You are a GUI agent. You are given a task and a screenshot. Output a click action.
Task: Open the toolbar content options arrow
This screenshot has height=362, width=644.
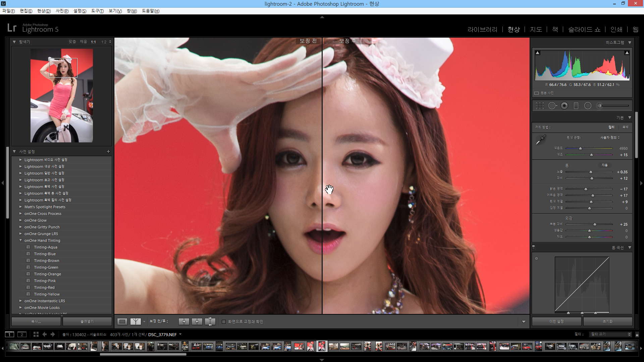coord(524,322)
